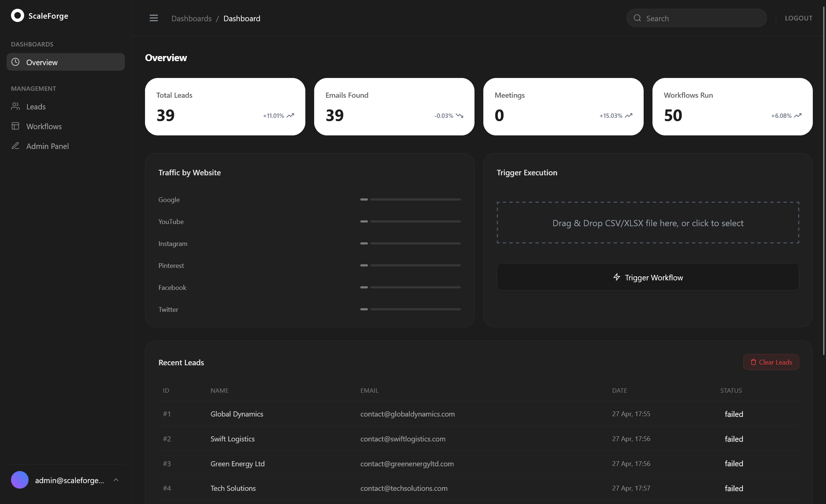Go to Dashboards breadcrumb
Viewport: 826px width, 504px height.
[191, 18]
